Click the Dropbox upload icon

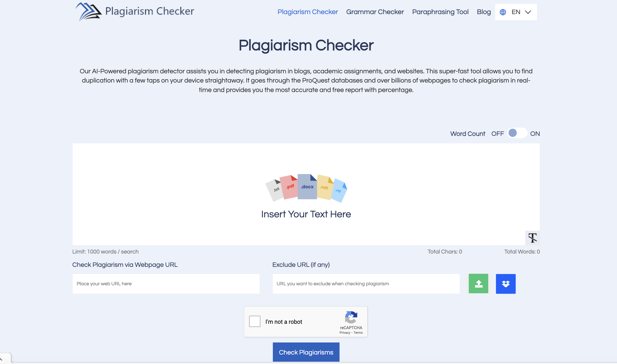506,284
